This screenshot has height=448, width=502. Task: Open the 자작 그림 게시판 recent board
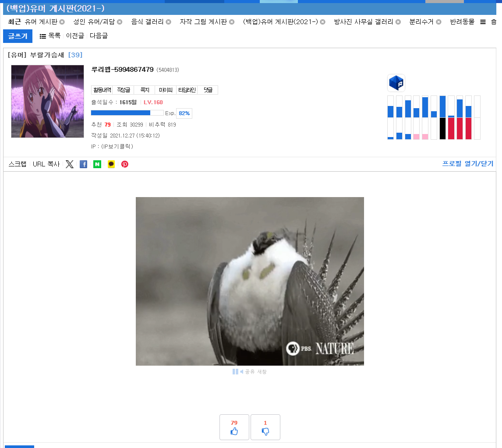(x=203, y=22)
